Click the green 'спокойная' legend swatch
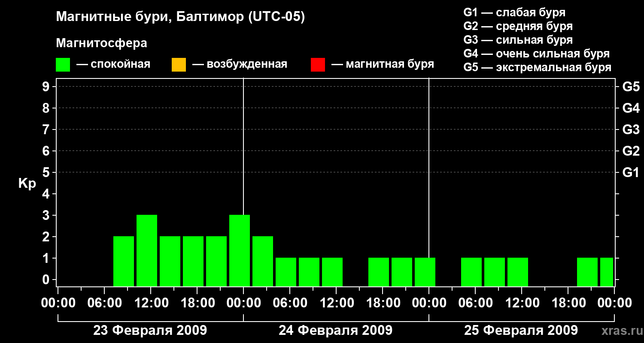This screenshot has width=644, height=343. coord(63,65)
